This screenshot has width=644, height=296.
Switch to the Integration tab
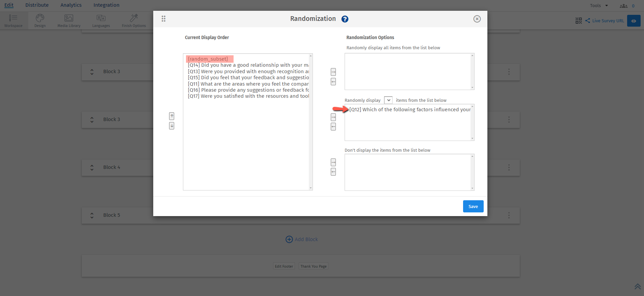pyautogui.click(x=106, y=5)
